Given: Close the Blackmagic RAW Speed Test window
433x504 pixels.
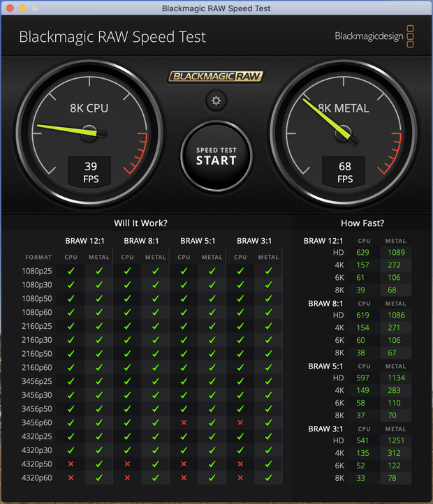Looking at the screenshot, I should (10, 8).
